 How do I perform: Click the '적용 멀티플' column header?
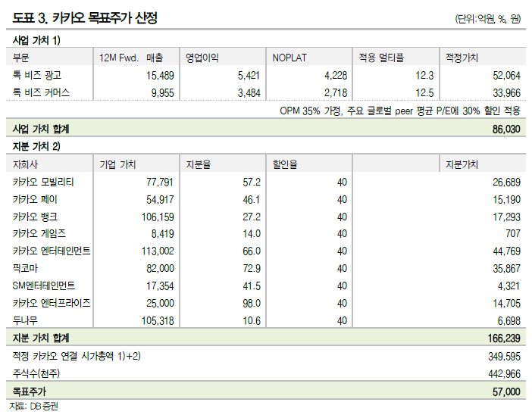click(x=381, y=58)
